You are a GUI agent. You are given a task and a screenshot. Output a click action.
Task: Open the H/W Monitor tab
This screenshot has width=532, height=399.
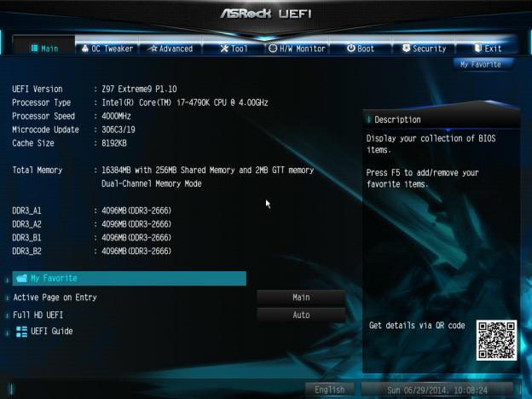[298, 49]
